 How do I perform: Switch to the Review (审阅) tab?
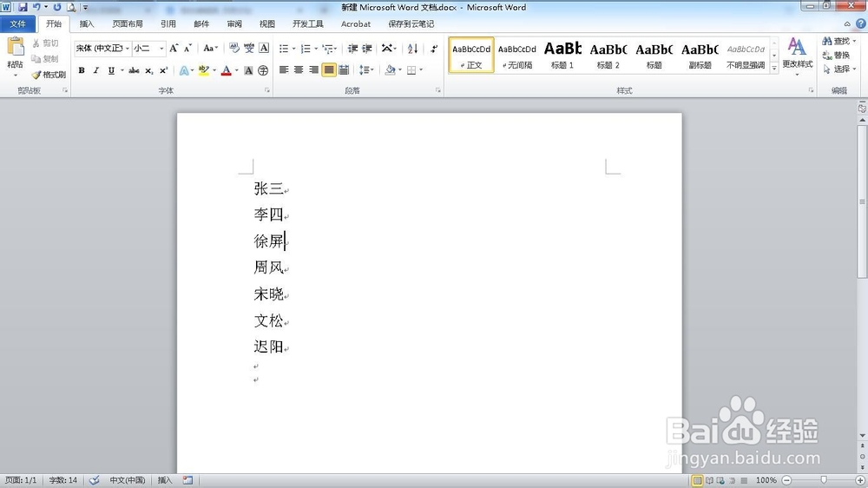click(x=234, y=23)
